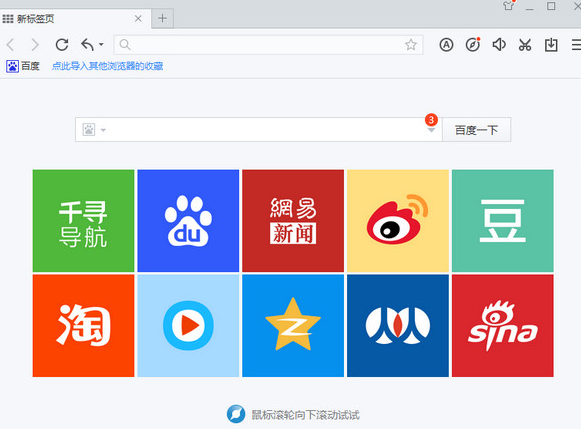Bookmark page with the star icon
The width and height of the screenshot is (581, 429).
[x=411, y=45]
